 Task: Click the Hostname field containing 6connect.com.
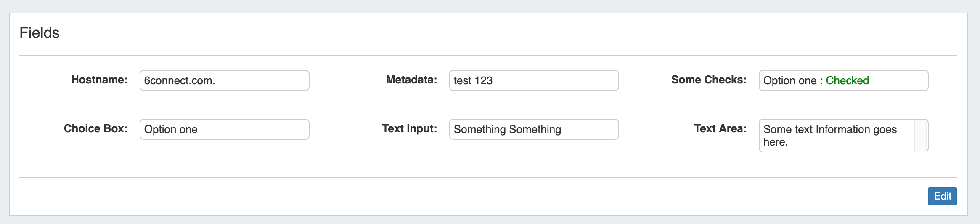coord(224,80)
